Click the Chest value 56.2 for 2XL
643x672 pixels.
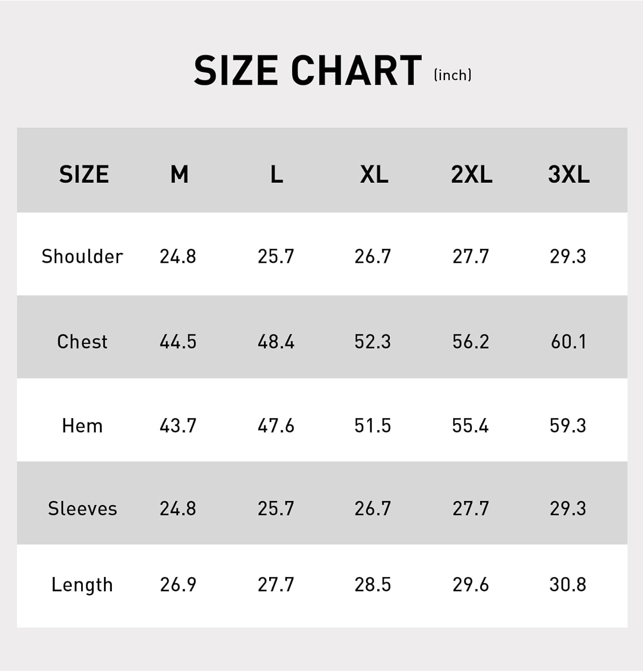(471, 342)
